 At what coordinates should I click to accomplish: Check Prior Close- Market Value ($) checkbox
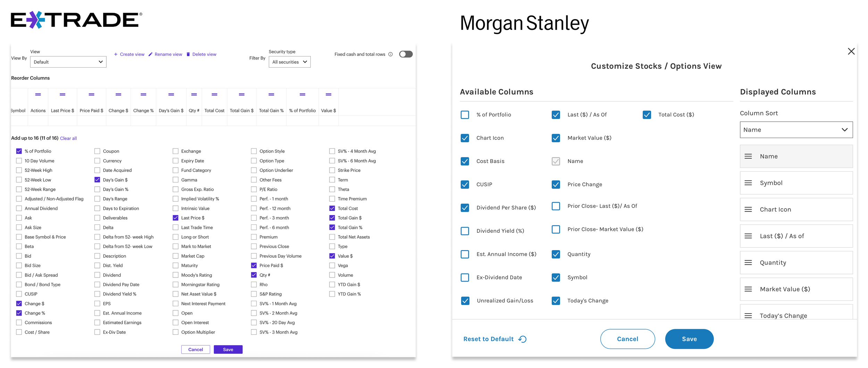pos(556,230)
